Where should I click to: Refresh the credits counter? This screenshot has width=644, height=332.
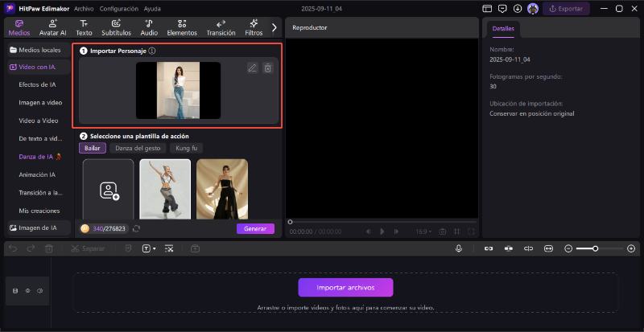pos(136,228)
